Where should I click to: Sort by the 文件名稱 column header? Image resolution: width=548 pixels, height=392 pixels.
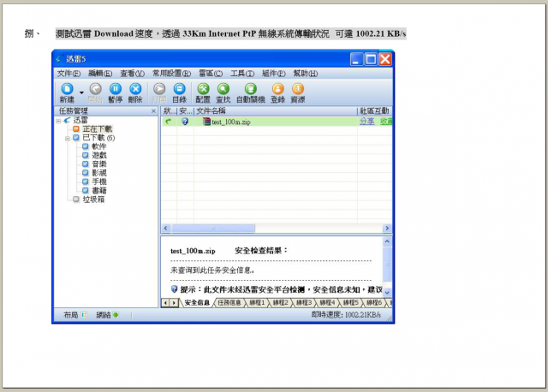(x=276, y=111)
